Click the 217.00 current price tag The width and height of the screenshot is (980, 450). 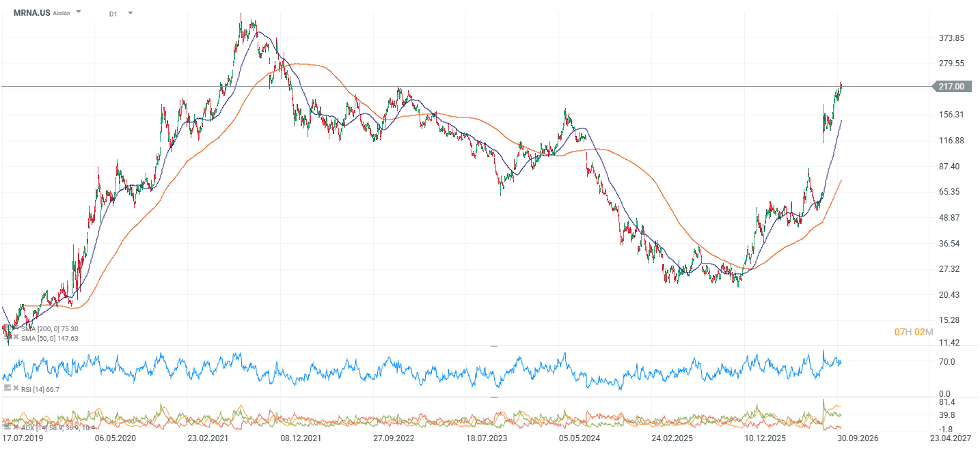[951, 87]
